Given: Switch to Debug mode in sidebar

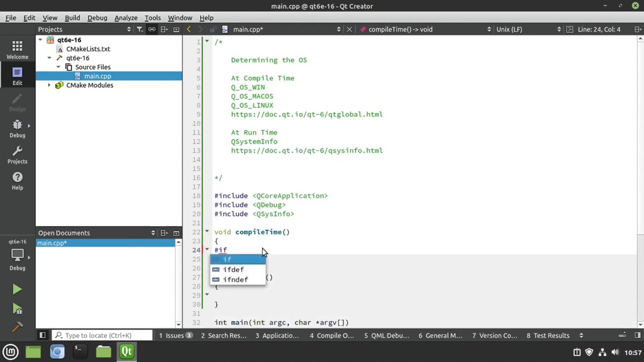Looking at the screenshot, I should [x=17, y=129].
